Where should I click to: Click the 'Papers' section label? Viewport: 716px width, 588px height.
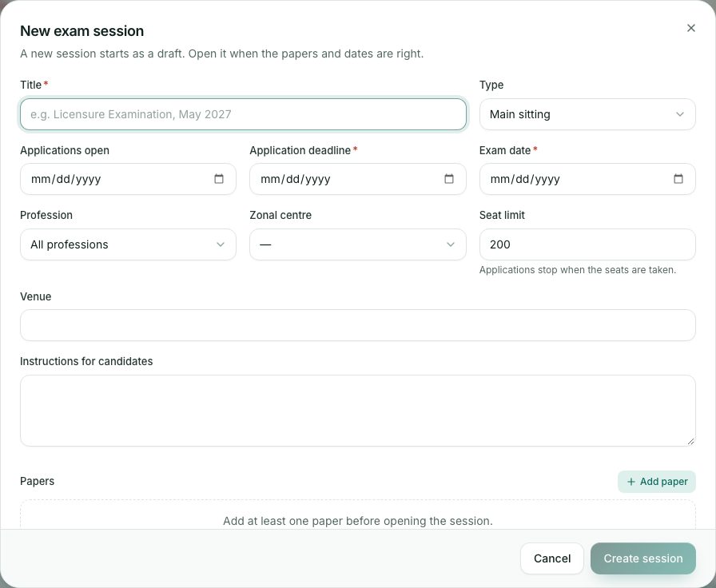click(37, 481)
